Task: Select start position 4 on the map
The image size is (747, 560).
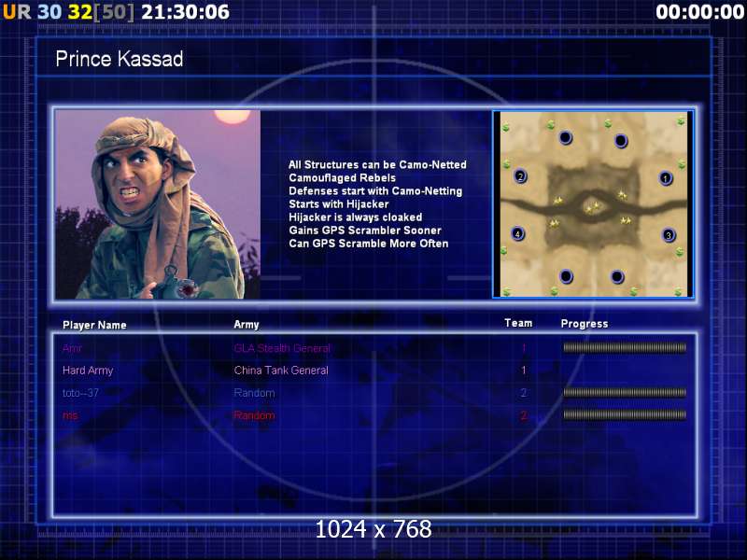Action: tap(517, 233)
